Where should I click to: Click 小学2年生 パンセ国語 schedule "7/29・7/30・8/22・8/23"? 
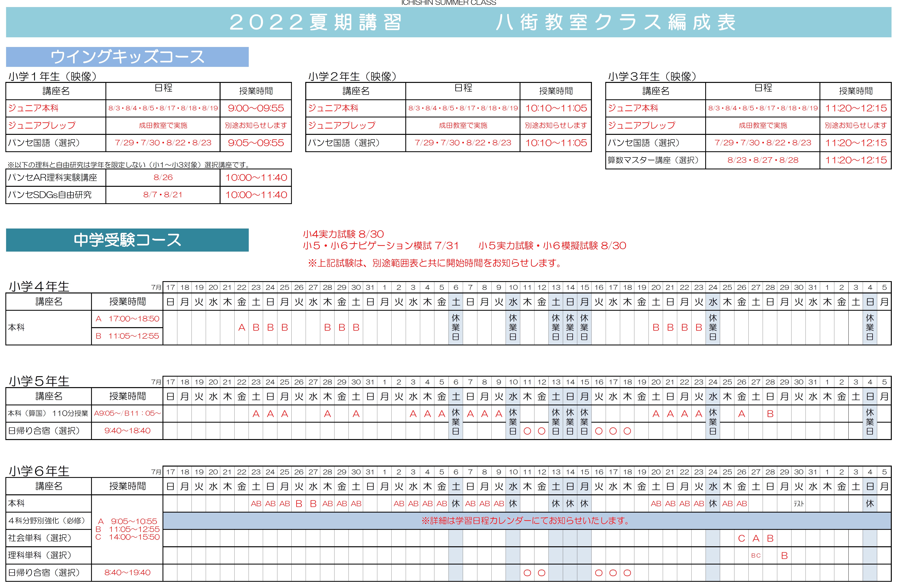[x=463, y=143]
